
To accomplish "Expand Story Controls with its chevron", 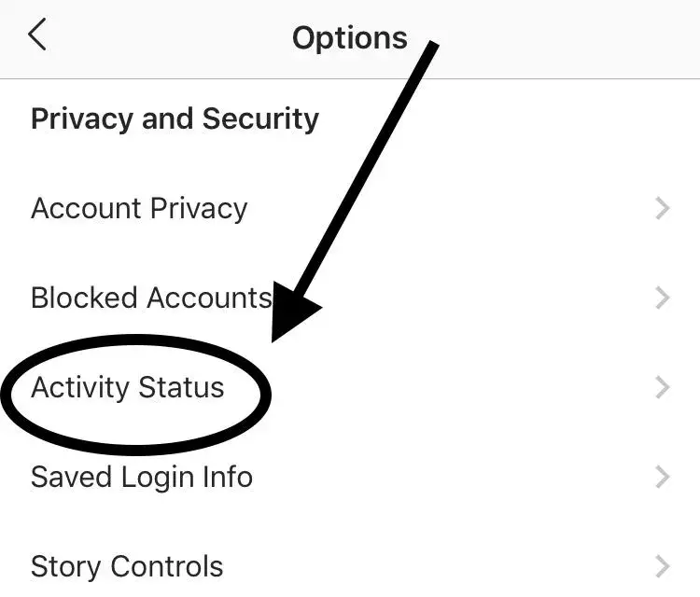I will pos(663,566).
